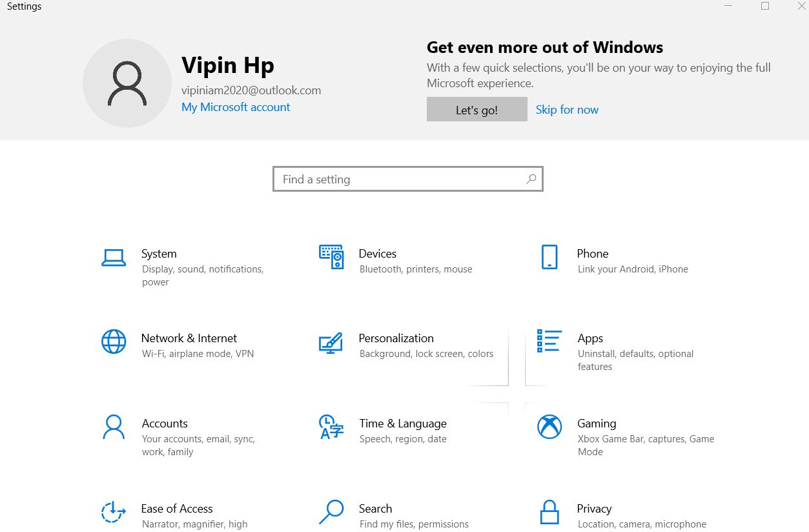Select the Gaming Xbox icon
Viewport: 809px width, 532px height.
(x=549, y=427)
